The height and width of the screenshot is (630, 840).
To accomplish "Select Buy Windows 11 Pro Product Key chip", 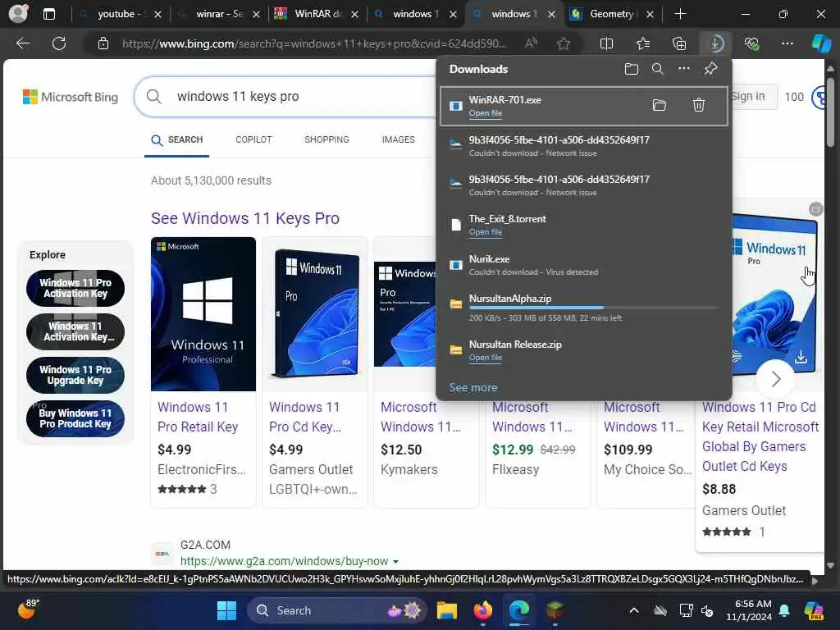I will point(75,418).
